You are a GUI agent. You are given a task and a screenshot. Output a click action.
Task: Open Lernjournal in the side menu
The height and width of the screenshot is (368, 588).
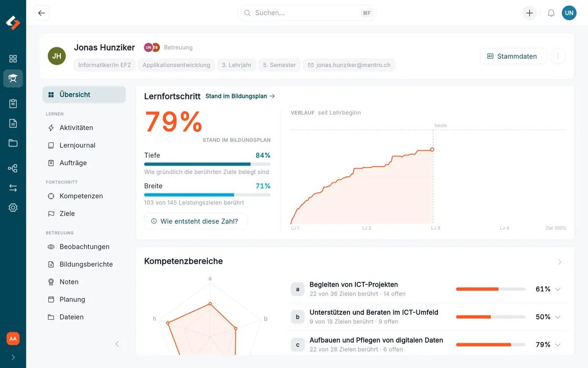[84, 145]
